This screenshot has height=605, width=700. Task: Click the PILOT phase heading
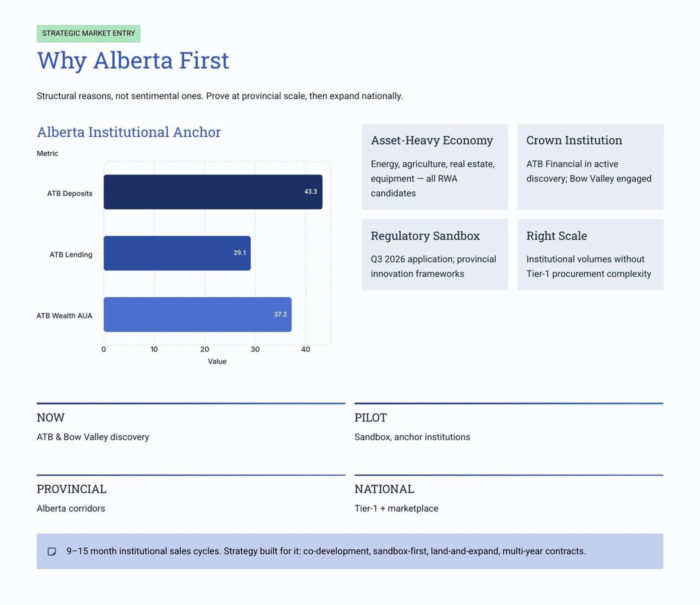[371, 417]
